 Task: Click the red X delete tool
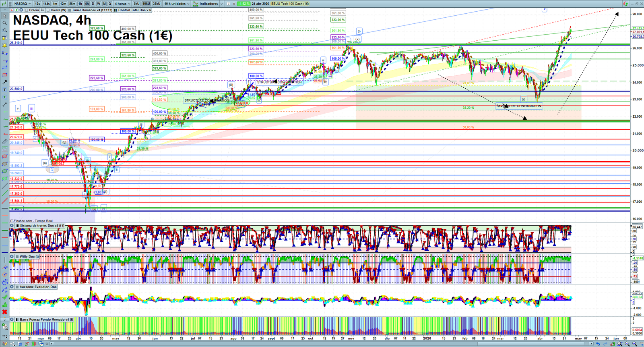(4, 312)
